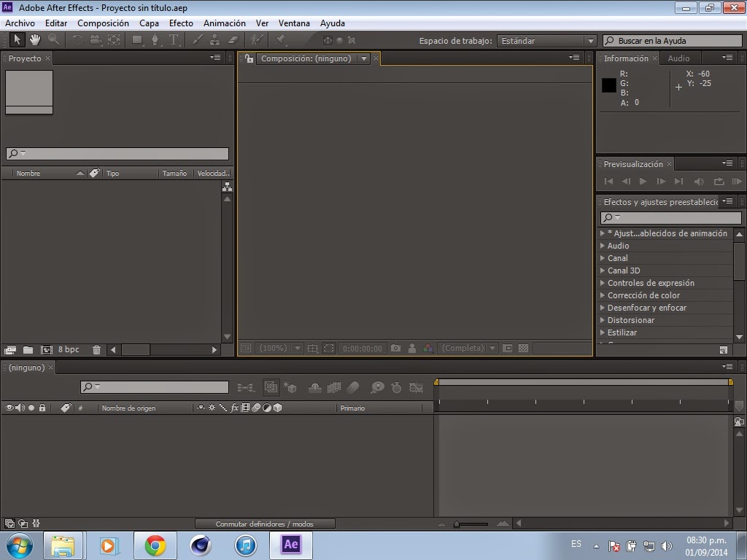Delete selected project items with trash icon
747x560 pixels.
pos(96,350)
